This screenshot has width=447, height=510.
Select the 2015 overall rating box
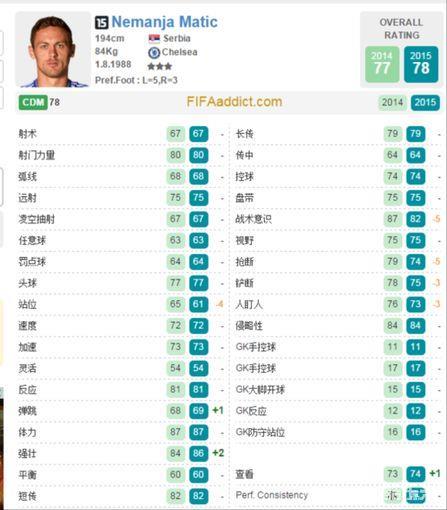(421, 64)
